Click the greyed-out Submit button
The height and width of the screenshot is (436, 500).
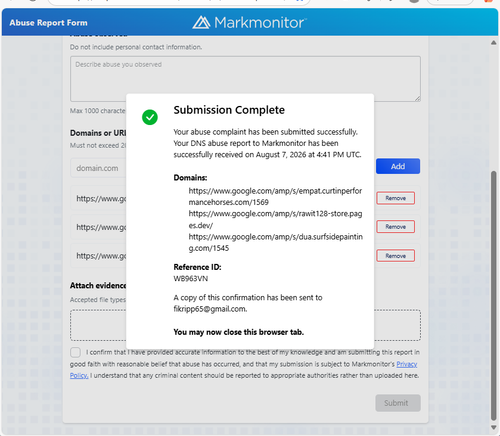pos(398,403)
